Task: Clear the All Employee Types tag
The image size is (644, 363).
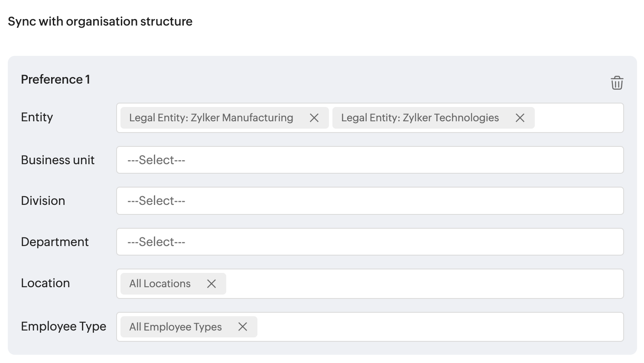Action: pos(243,327)
